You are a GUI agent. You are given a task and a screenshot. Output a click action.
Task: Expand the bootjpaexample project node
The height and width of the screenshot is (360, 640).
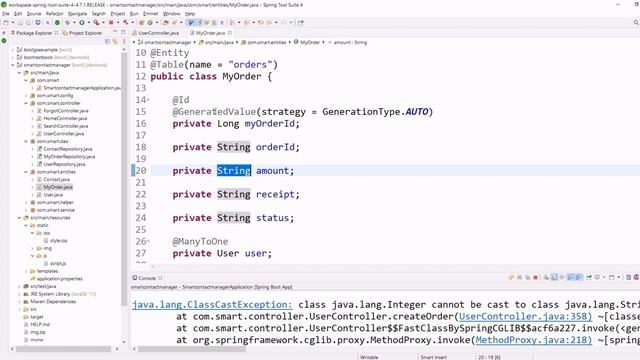click(13, 50)
